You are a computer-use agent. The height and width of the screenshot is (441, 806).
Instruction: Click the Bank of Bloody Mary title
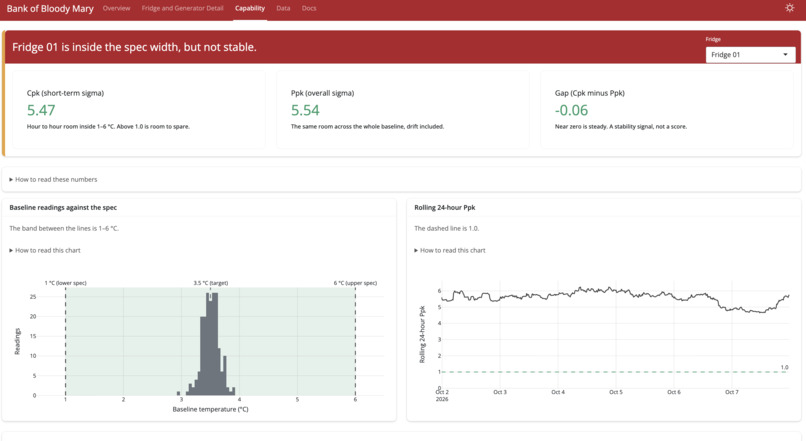tap(50, 9)
